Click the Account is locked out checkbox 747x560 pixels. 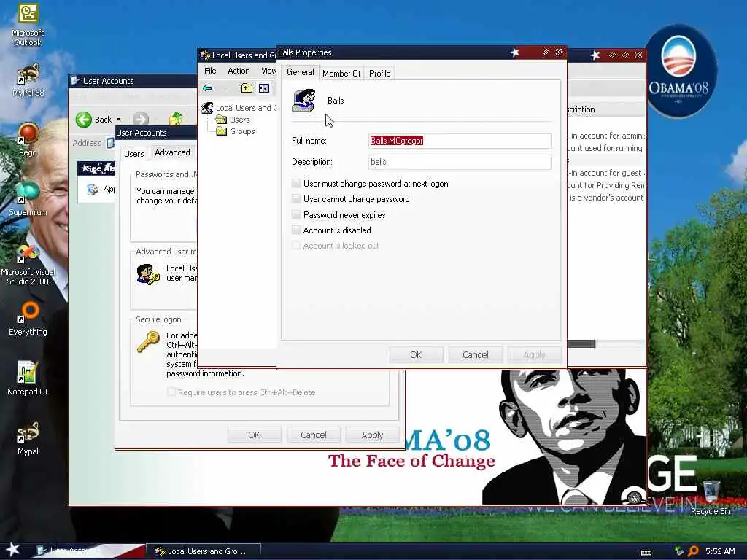tap(296, 245)
